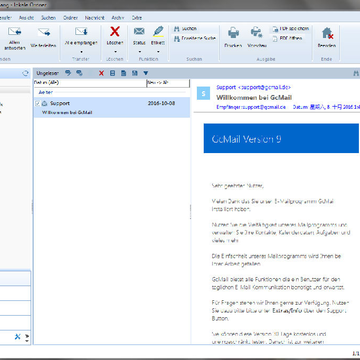Click the Beenden house icon
360x360 pixels.
coord(327,33)
